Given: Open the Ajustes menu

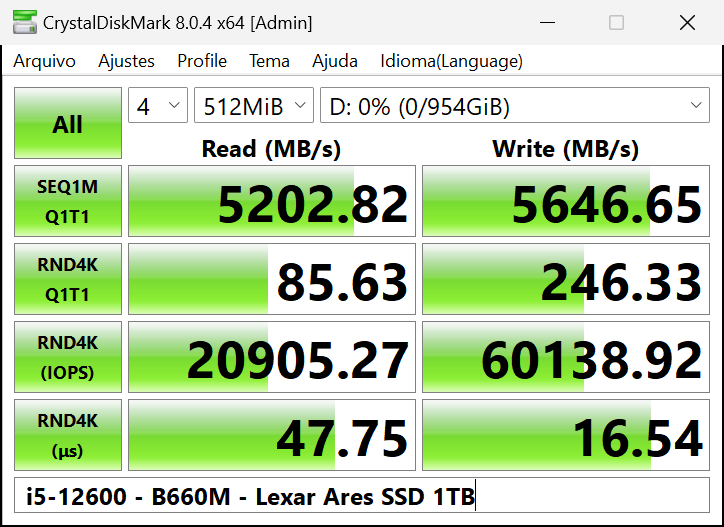Looking at the screenshot, I should (126, 61).
